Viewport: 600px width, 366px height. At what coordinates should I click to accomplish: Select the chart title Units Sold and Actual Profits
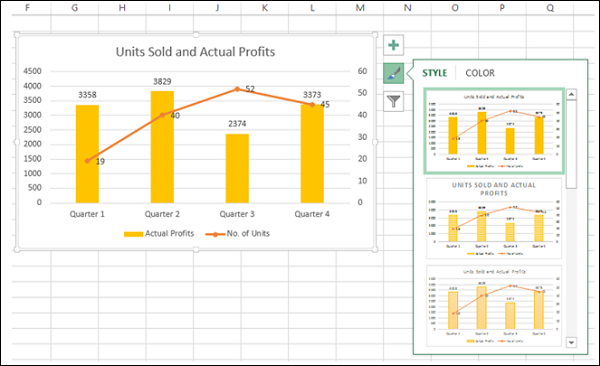click(x=195, y=52)
